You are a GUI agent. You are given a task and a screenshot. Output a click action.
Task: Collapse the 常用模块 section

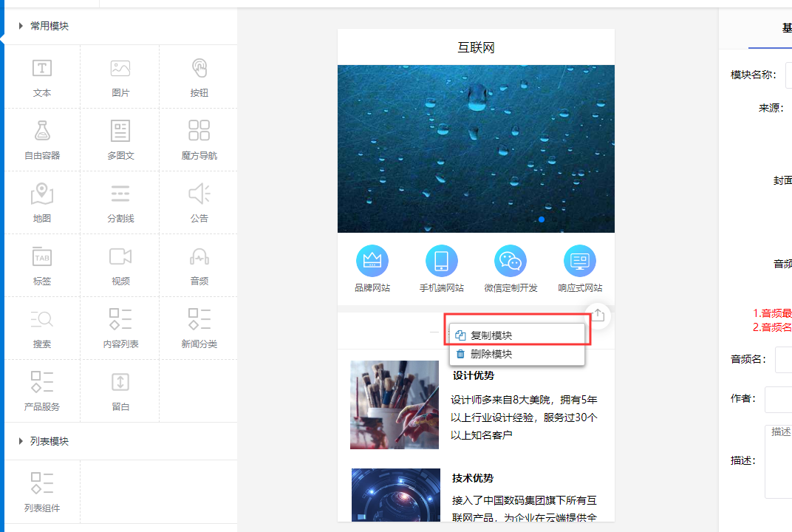point(21,26)
